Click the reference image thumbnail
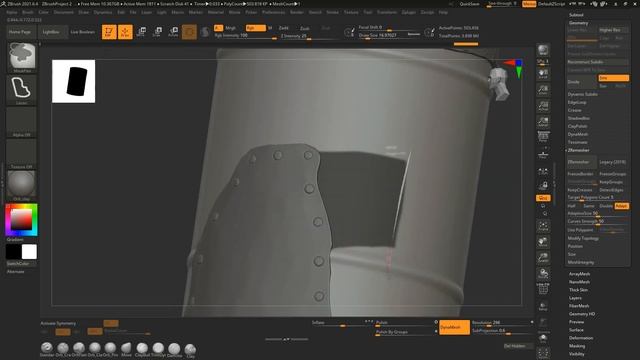 73,81
